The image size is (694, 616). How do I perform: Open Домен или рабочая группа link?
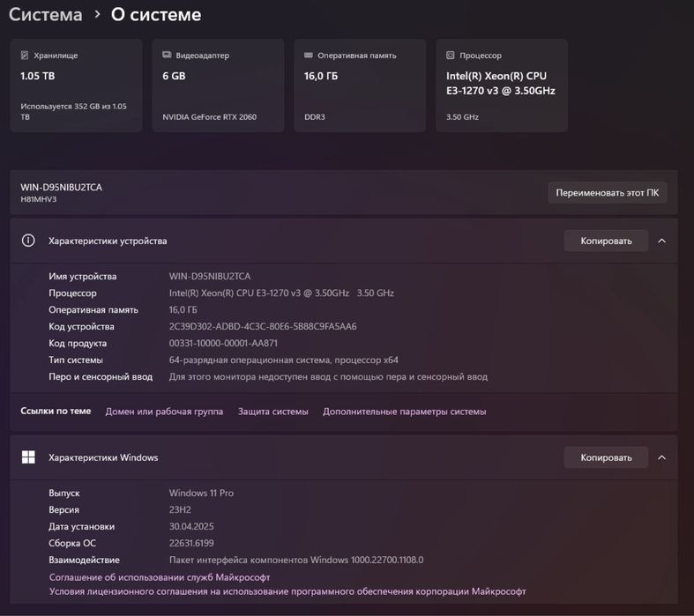(x=164, y=412)
